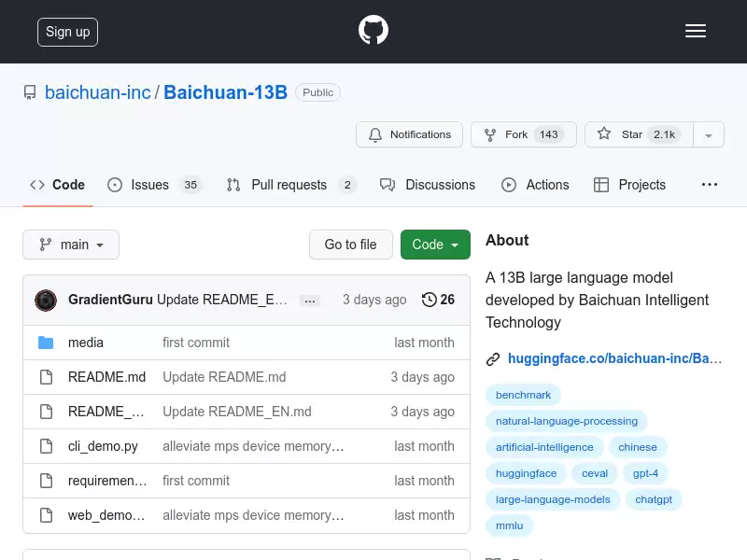Click the GitHub Octocat logo
Viewport: 747px width, 560px height.
373,30
